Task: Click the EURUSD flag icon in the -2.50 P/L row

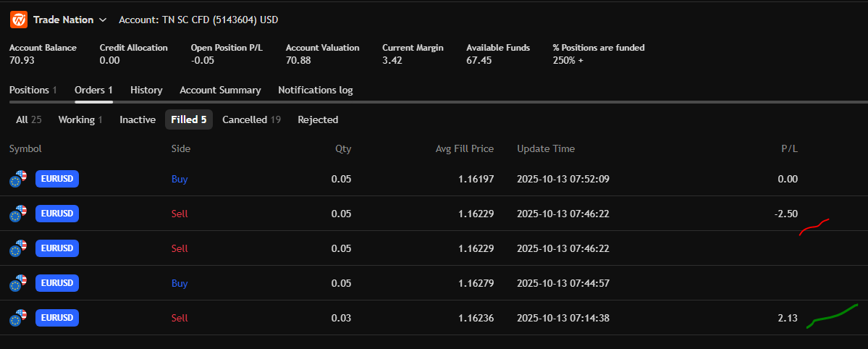Action: [19, 214]
